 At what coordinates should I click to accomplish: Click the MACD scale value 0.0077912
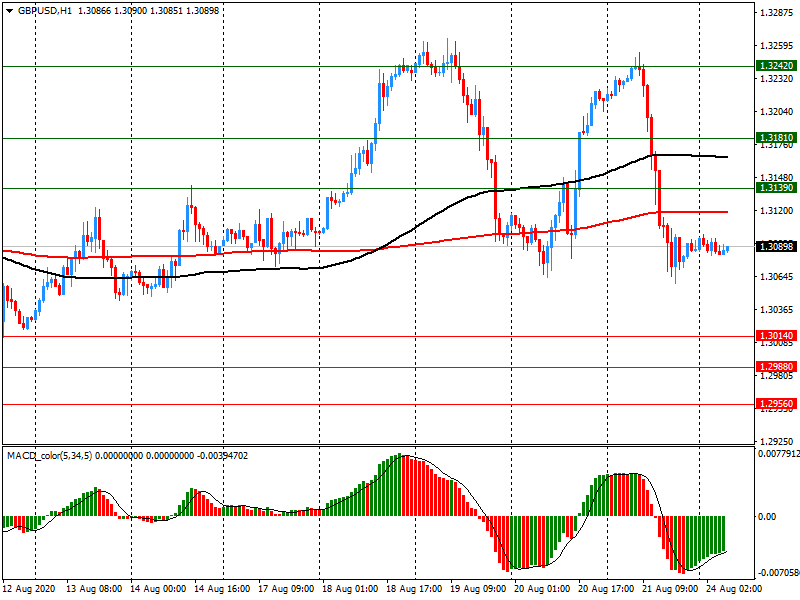point(779,454)
